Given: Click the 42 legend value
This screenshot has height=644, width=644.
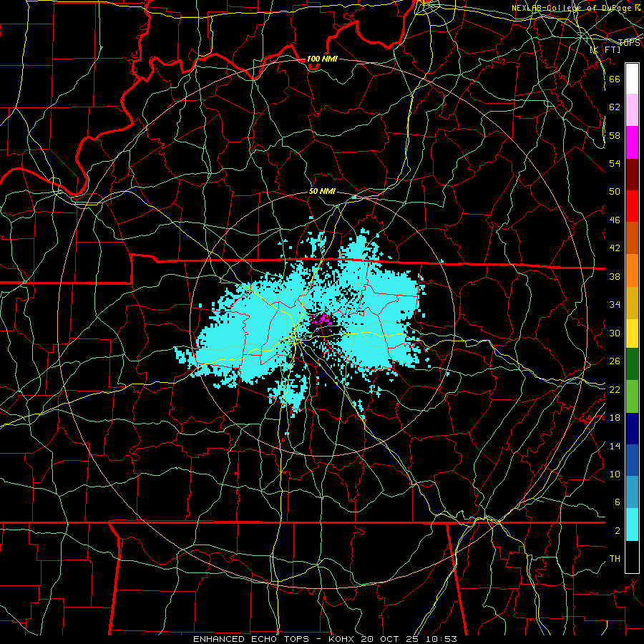Looking at the screenshot, I should pyautogui.click(x=615, y=248).
